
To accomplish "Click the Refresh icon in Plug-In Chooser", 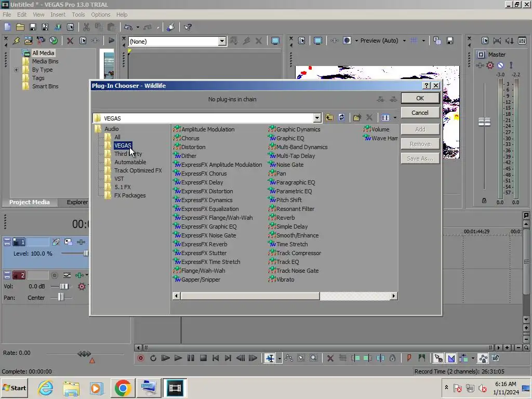I will pos(341,118).
